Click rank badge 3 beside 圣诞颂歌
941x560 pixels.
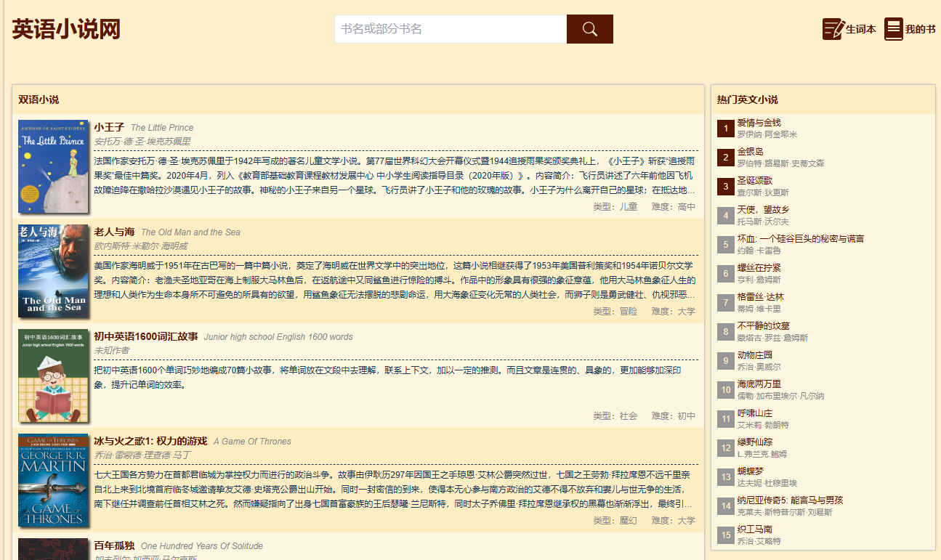pos(725,187)
